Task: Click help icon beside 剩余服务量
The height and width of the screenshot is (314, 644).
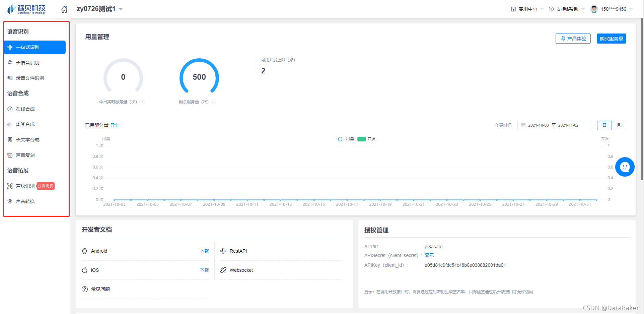Action: click(x=214, y=102)
